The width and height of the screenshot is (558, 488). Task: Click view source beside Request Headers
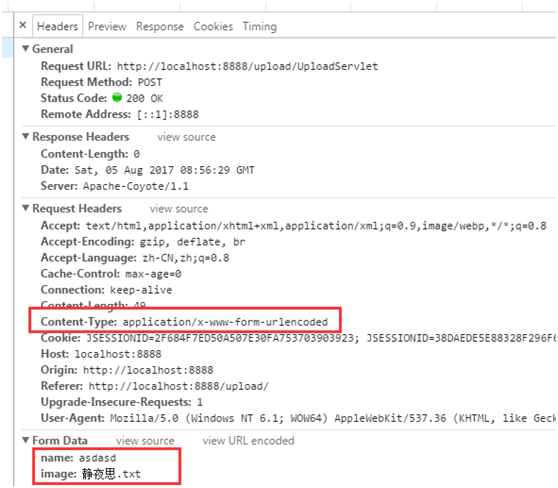[179, 209]
